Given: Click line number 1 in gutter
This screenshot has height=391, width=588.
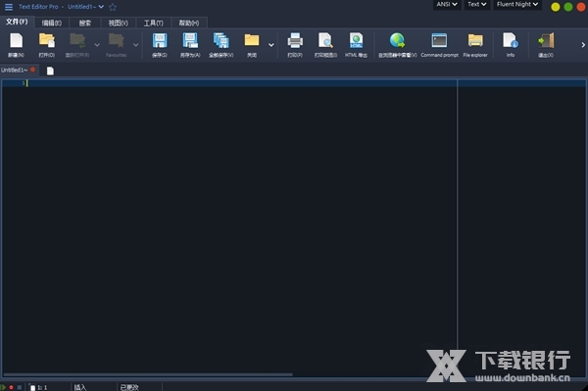Looking at the screenshot, I should pyautogui.click(x=24, y=83).
